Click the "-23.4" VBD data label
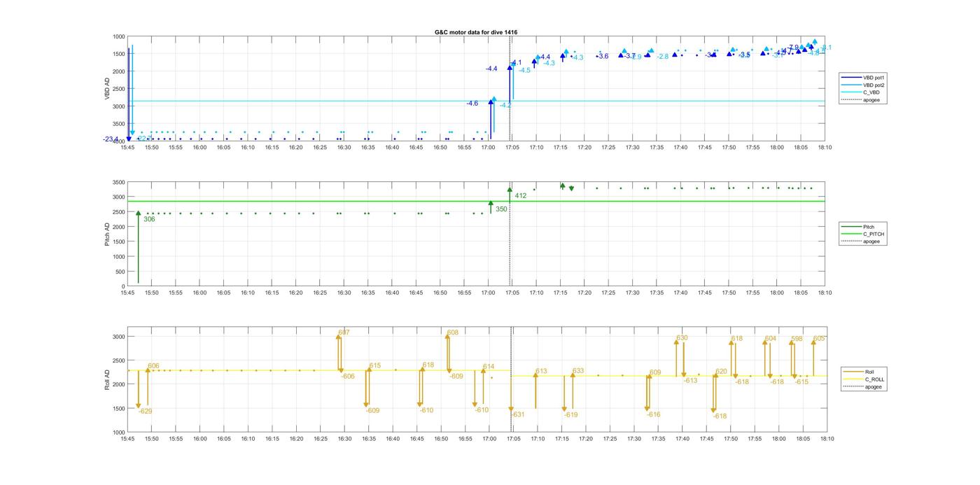 click(x=111, y=139)
